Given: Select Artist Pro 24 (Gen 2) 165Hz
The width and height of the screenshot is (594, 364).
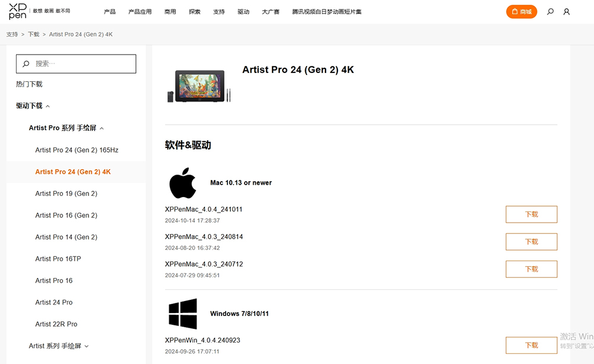Looking at the screenshot, I should click(x=77, y=150).
